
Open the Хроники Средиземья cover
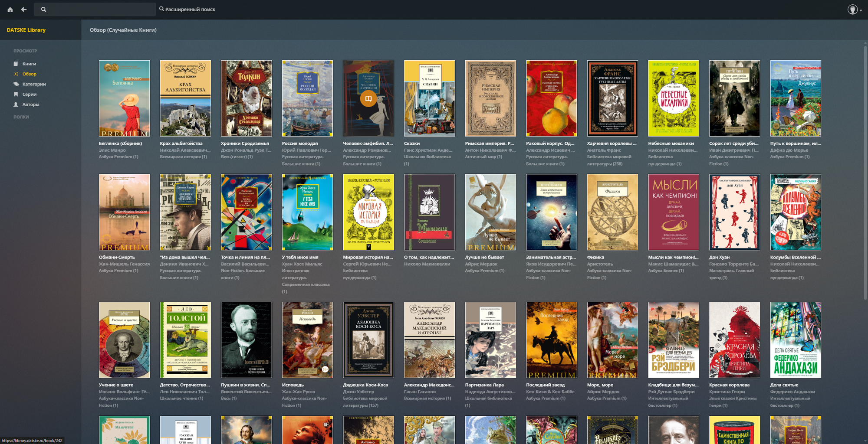(247, 98)
